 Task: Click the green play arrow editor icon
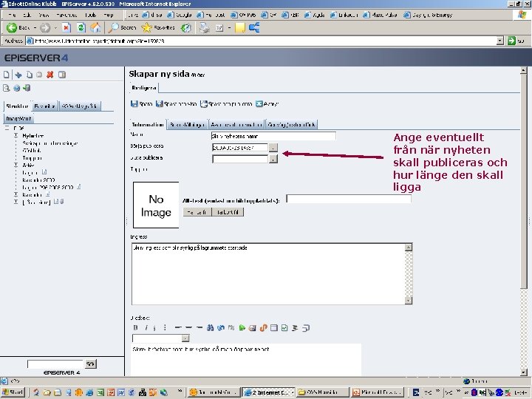(242, 328)
